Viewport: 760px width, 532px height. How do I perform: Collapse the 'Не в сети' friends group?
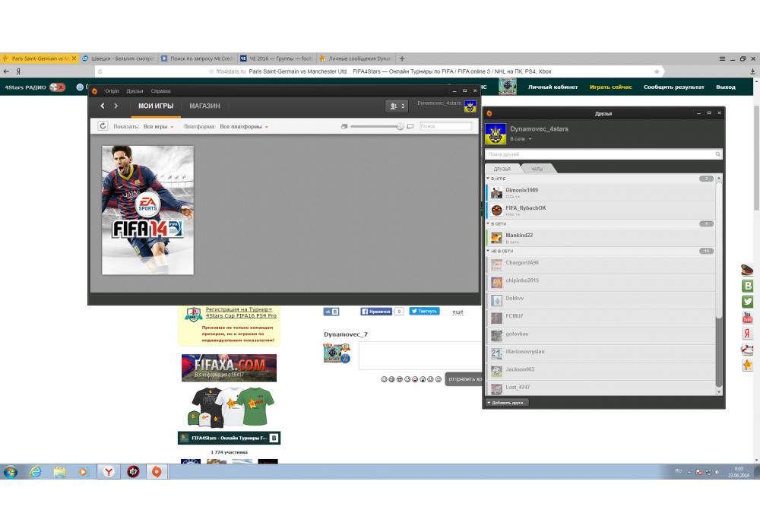[489, 251]
